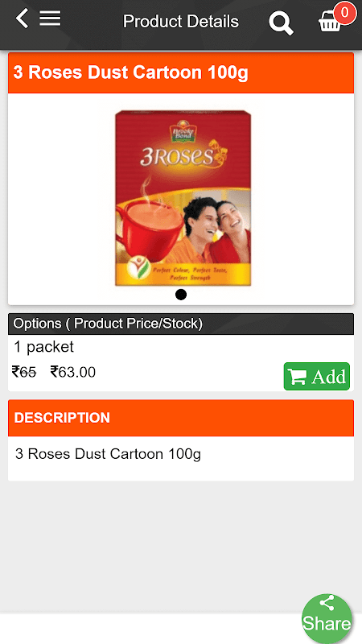362x644 pixels.
Task: Tap the Options Product Price/Stock header
Action: [181, 324]
